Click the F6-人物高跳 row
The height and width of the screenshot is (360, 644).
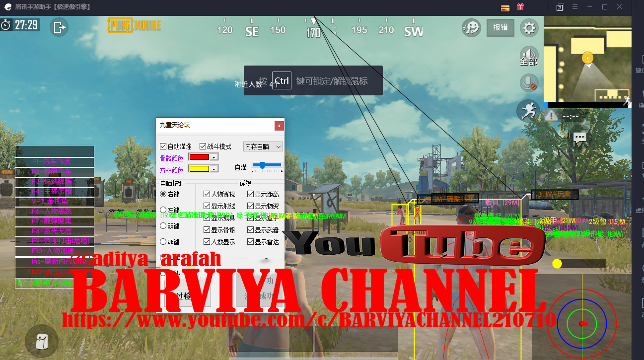[x=55, y=212]
